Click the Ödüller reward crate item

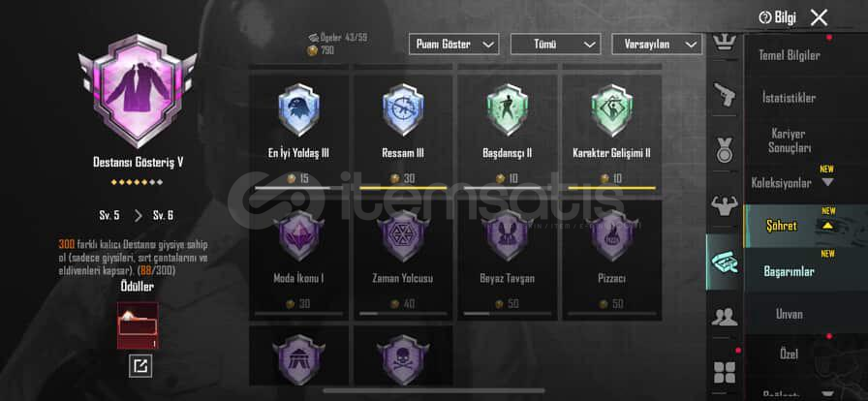(138, 325)
